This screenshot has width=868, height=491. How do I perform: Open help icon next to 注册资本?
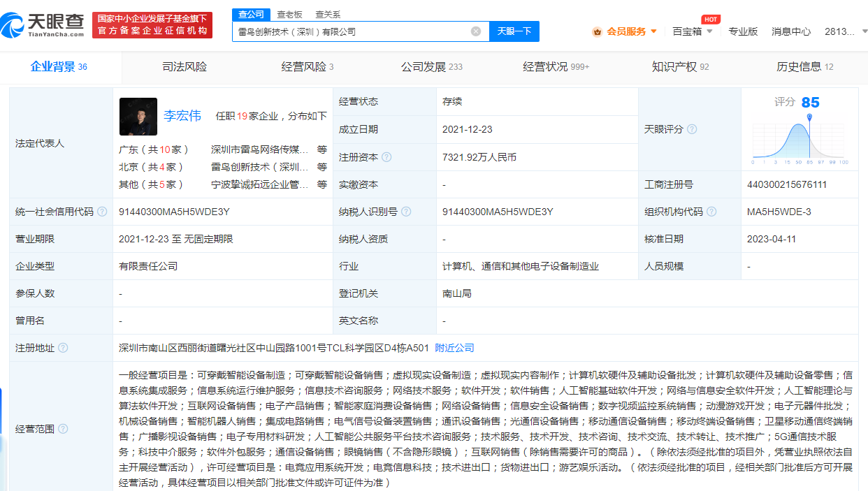(386, 157)
